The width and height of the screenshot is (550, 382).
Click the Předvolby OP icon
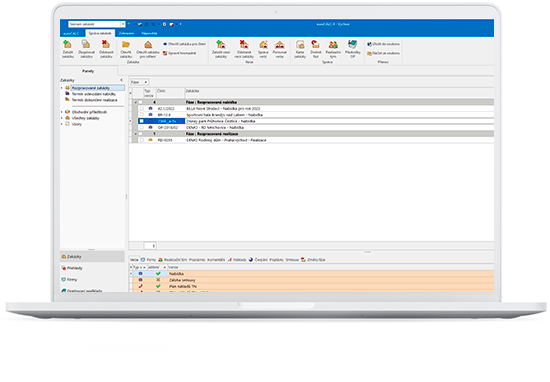[x=353, y=44]
